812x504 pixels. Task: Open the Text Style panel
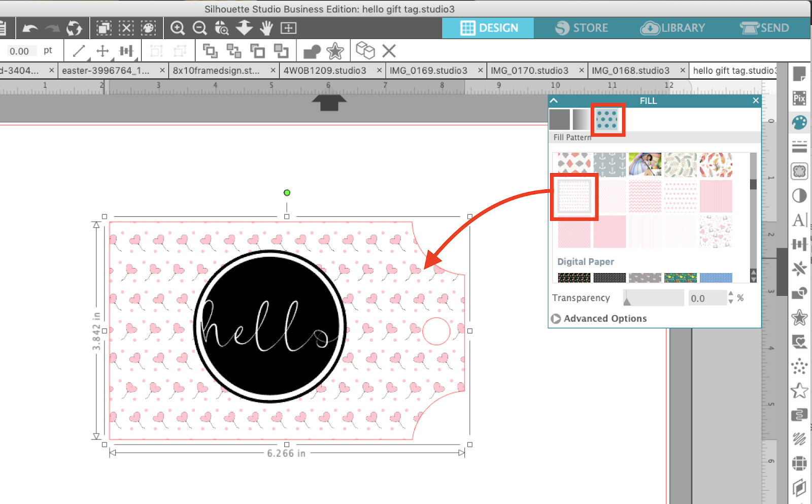click(799, 220)
